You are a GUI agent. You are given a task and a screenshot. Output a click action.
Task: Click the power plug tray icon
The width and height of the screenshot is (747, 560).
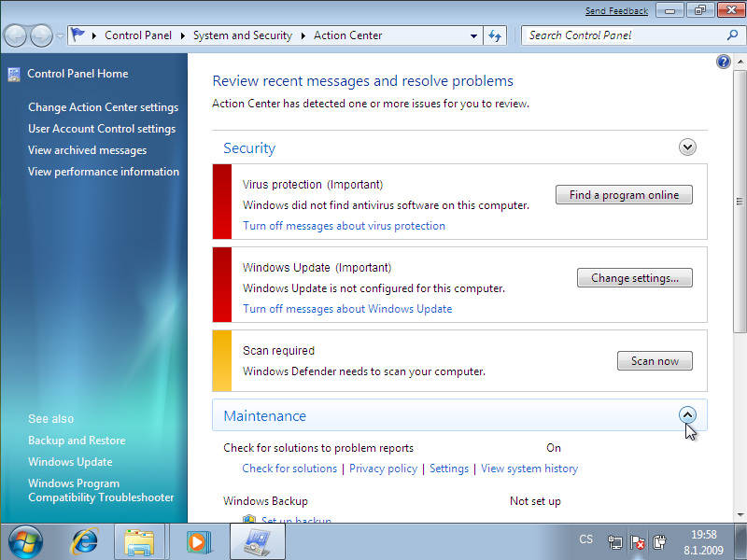tap(659, 542)
